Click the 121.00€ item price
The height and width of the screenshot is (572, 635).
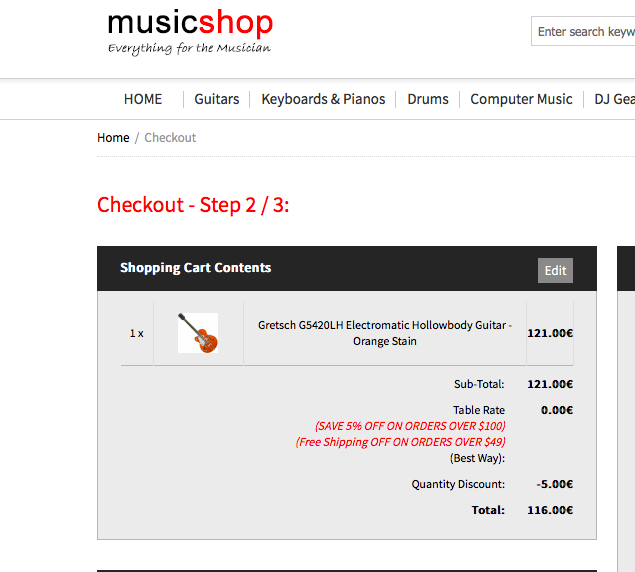click(550, 333)
